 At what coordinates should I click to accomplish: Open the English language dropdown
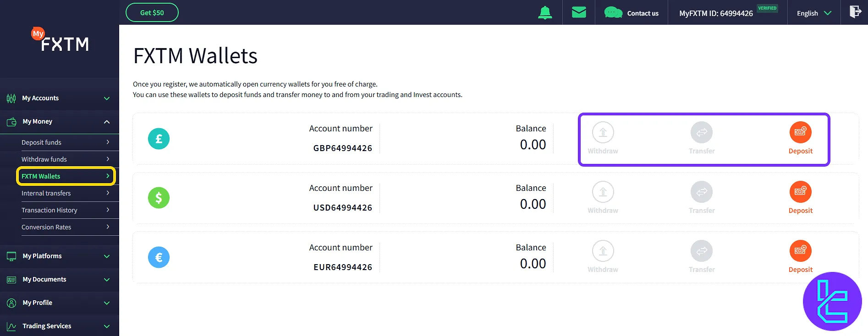[813, 13]
